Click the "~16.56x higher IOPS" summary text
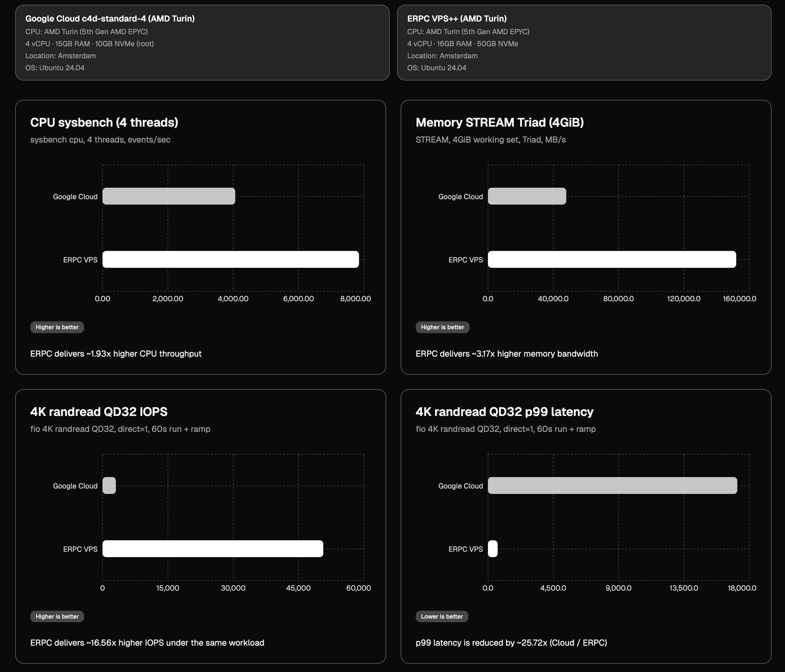Image resolution: width=785 pixels, height=672 pixels. coord(147,643)
